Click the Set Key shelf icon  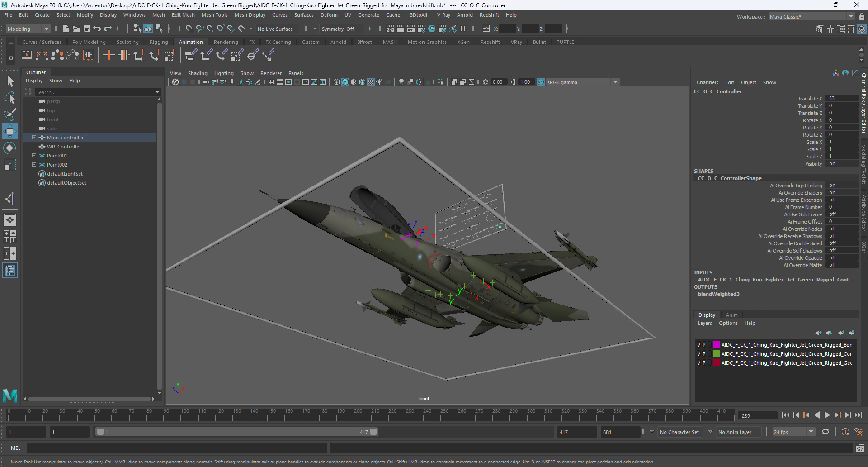click(x=108, y=55)
